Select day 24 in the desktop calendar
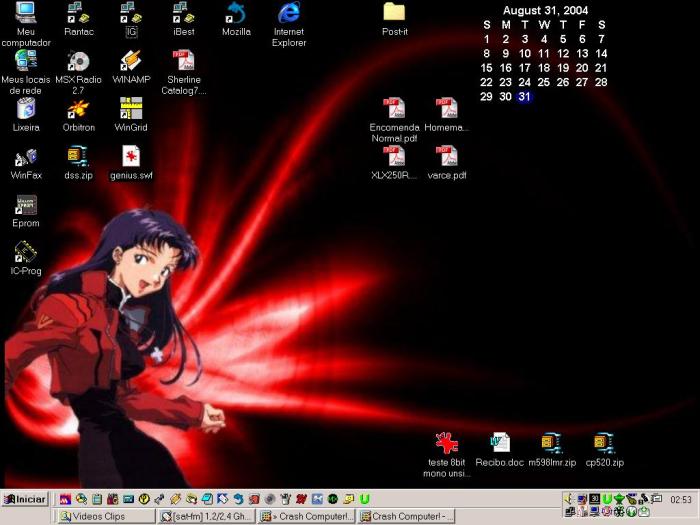This screenshot has width=700, height=525. point(524,82)
